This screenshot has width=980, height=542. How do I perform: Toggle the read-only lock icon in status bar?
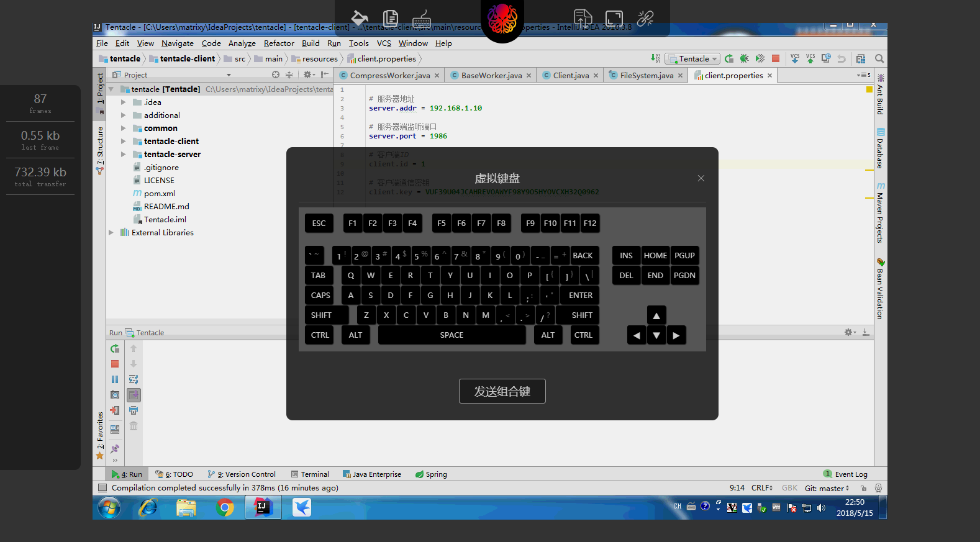click(x=863, y=488)
